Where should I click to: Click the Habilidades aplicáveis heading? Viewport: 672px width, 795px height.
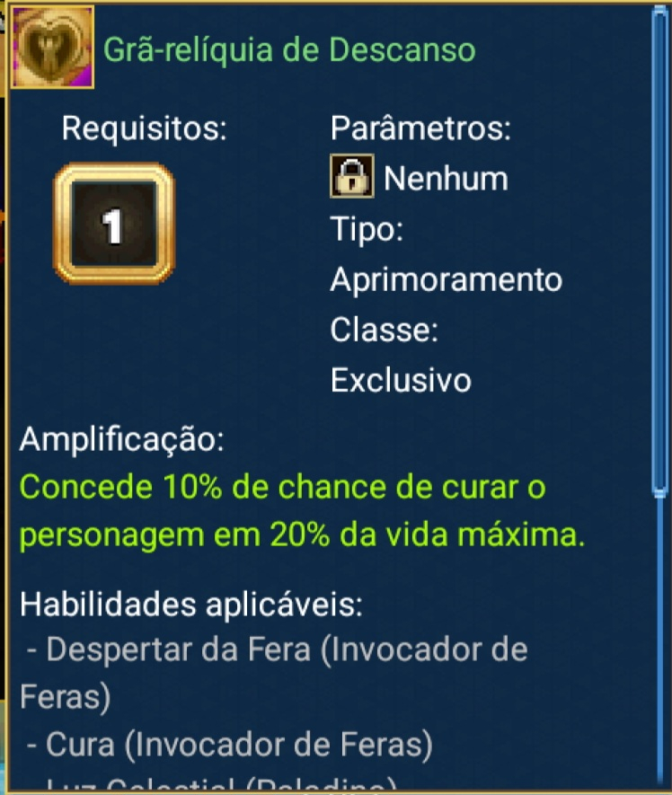click(x=190, y=604)
